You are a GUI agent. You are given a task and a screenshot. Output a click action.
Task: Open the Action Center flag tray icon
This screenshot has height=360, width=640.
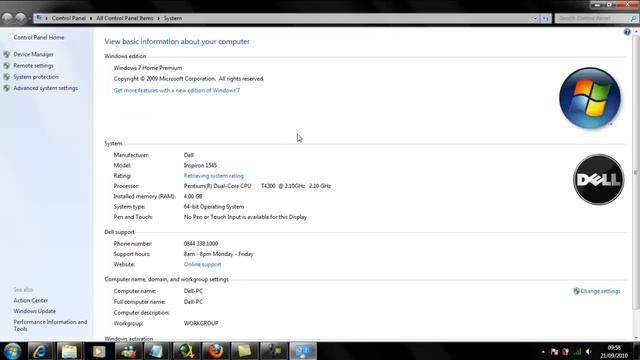click(554, 351)
